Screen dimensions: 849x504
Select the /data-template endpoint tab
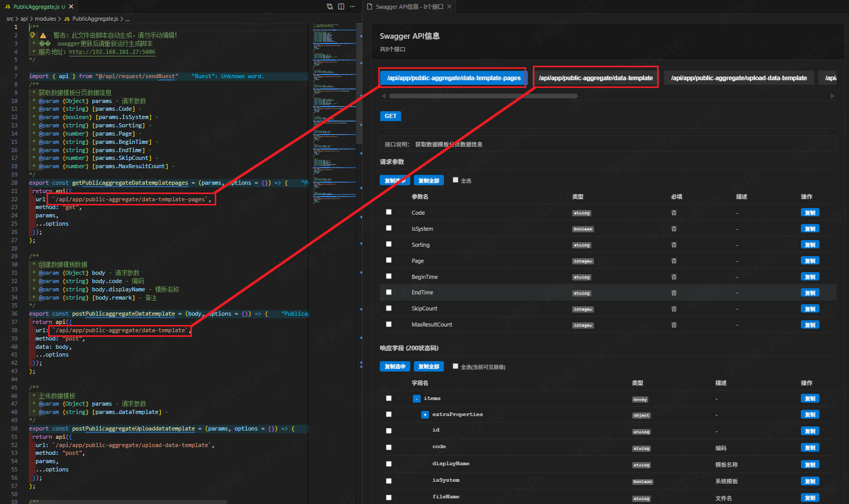pos(595,78)
